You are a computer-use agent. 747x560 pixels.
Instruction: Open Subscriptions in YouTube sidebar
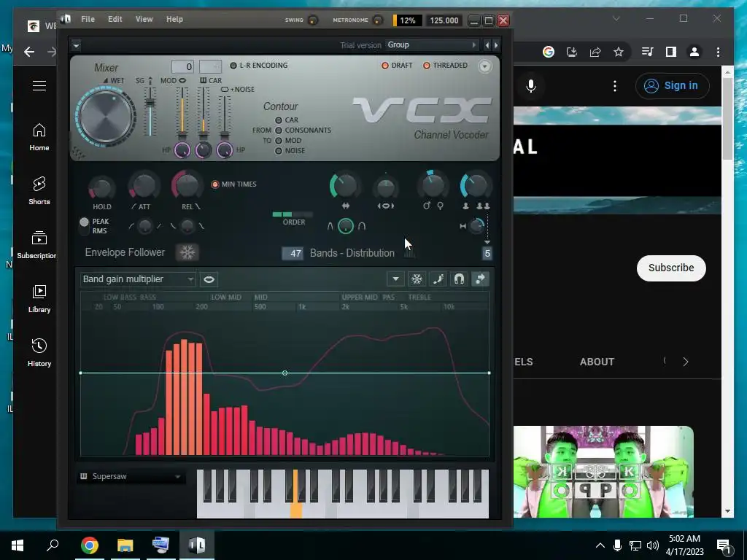36,245
